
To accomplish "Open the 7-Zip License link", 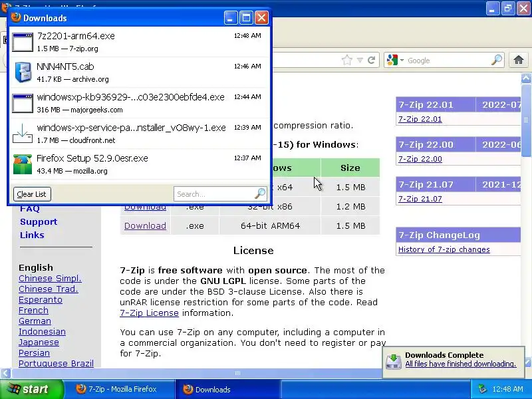I will pyautogui.click(x=149, y=313).
